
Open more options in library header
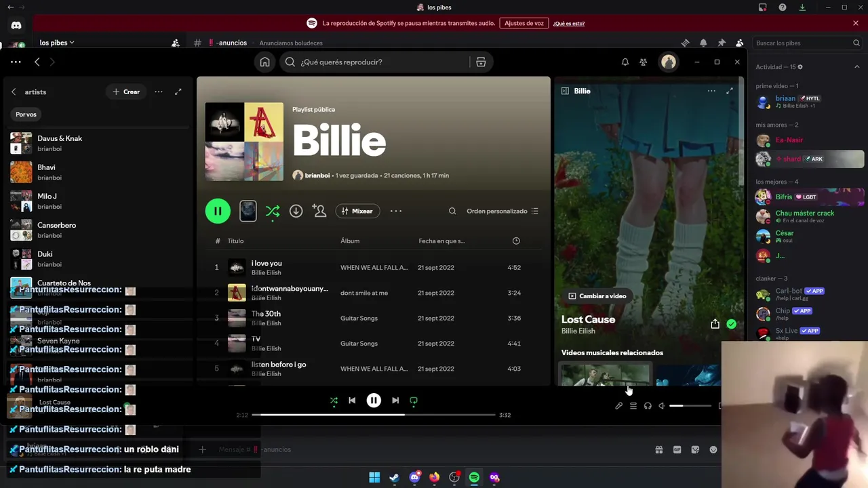tap(158, 91)
